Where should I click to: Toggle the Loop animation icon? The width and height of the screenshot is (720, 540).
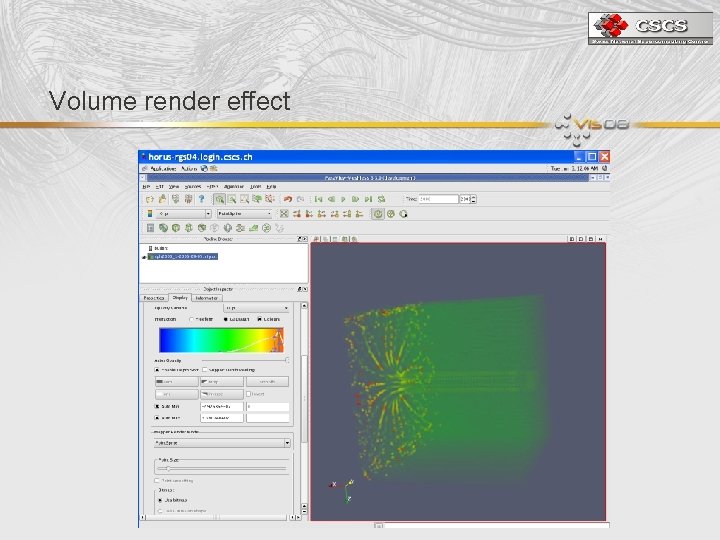[x=381, y=199]
